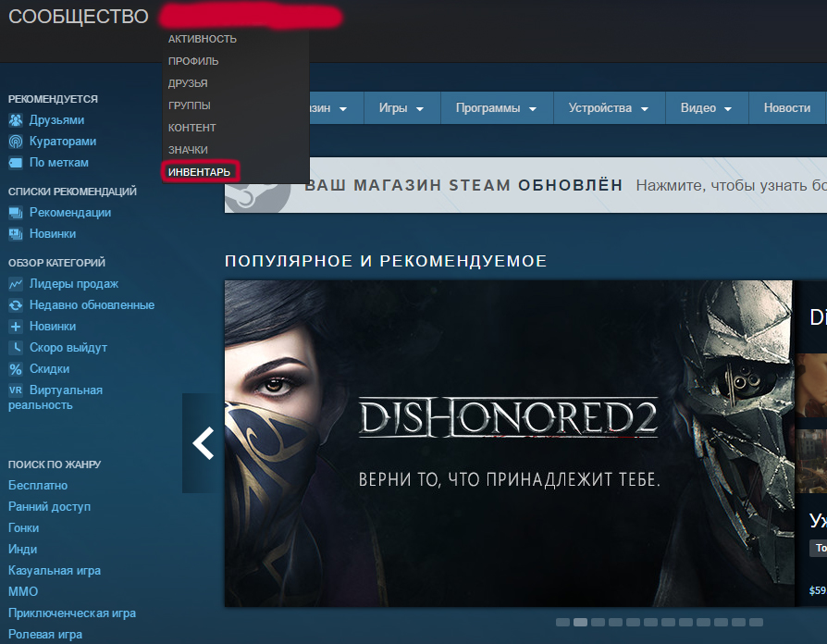Click the icon beside Новинки under Списки рекомендаций
This screenshot has height=644, width=827.
(16, 234)
